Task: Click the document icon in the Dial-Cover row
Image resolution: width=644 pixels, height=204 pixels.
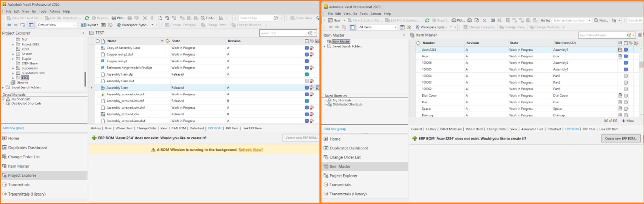Action: pyautogui.click(x=620, y=95)
